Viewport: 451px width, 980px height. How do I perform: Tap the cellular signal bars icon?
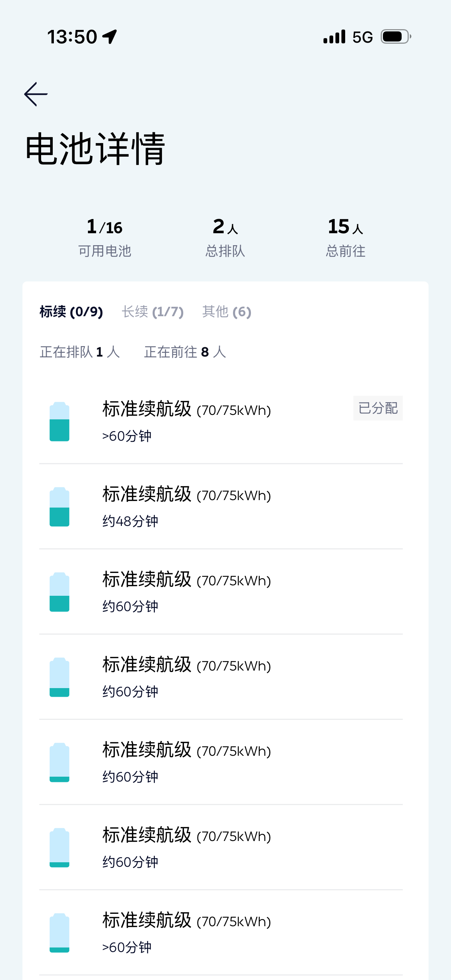coord(334,37)
